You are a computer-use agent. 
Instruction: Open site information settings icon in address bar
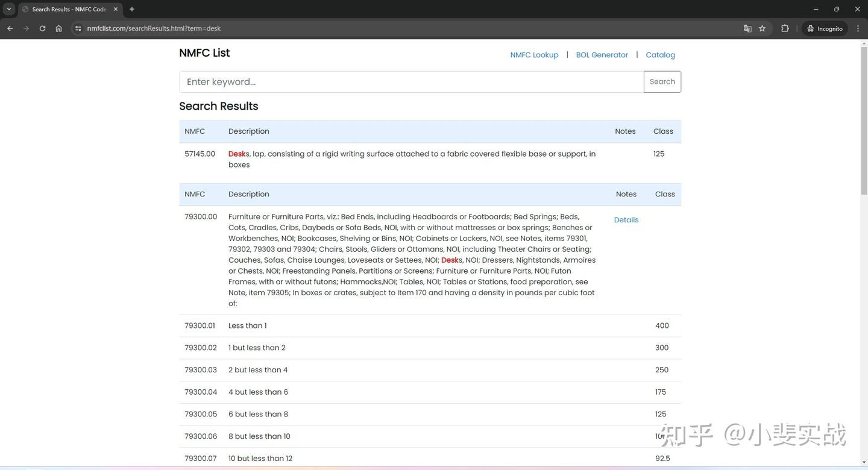77,28
